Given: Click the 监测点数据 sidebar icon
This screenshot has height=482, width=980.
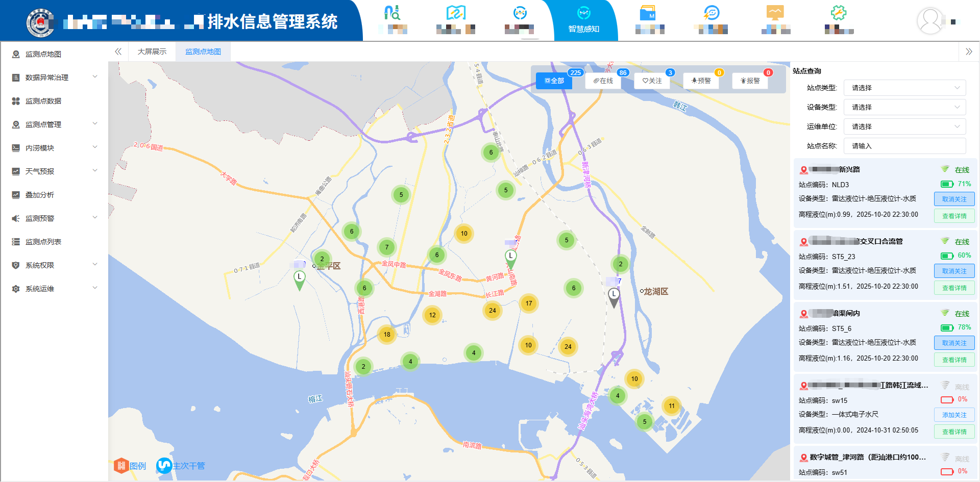Looking at the screenshot, I should [x=16, y=101].
